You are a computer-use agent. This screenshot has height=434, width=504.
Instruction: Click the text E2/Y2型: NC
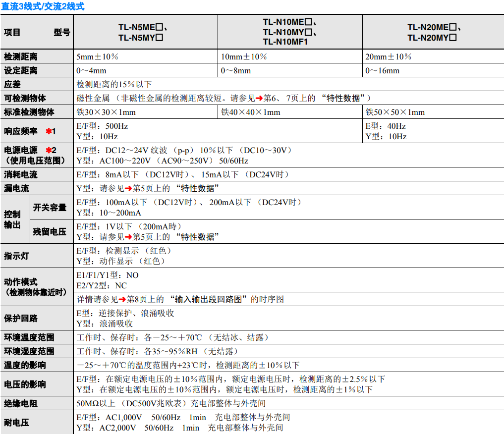102,286
